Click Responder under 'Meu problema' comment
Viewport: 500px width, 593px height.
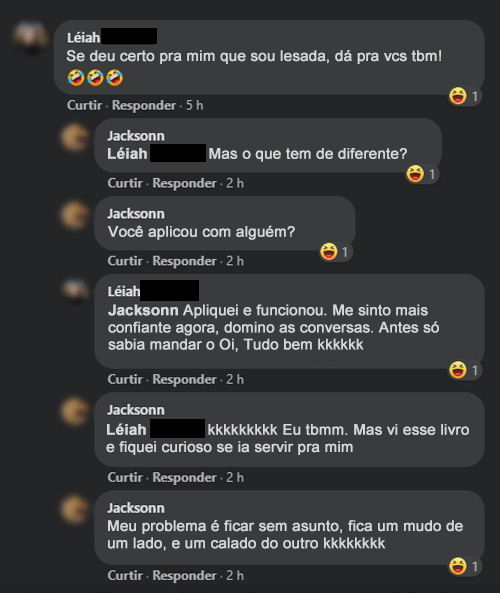[x=184, y=576]
